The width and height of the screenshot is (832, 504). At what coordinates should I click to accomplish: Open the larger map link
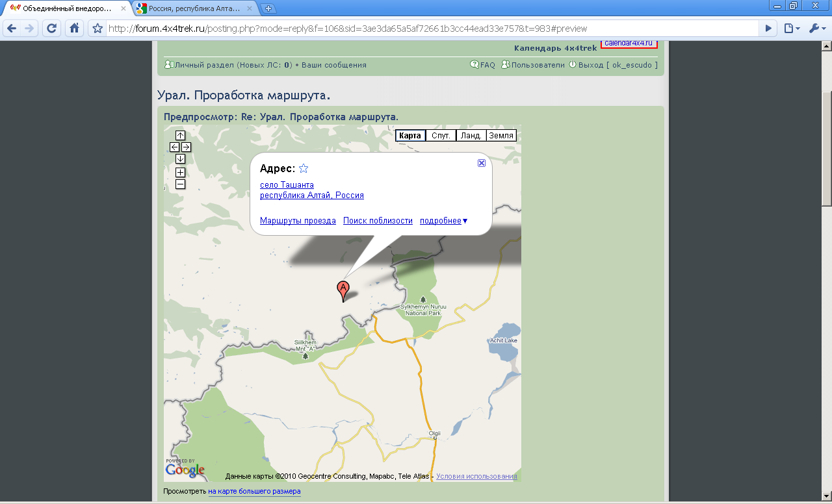[254, 492]
